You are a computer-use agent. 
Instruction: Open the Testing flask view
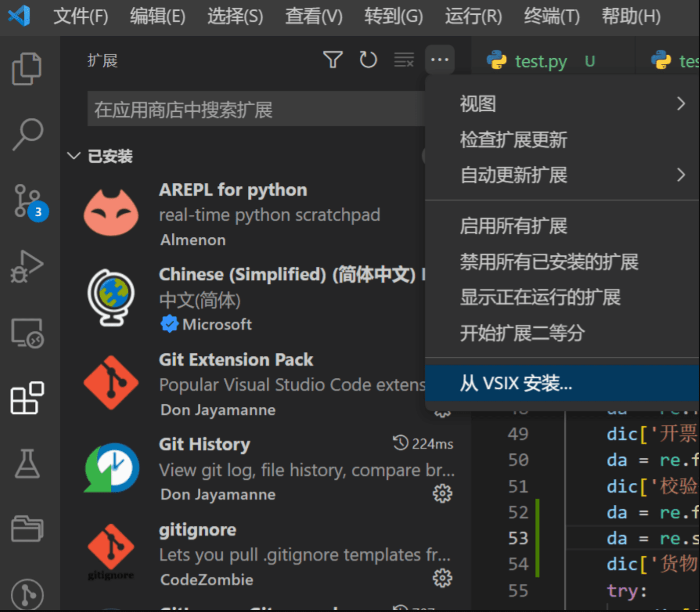(x=27, y=464)
